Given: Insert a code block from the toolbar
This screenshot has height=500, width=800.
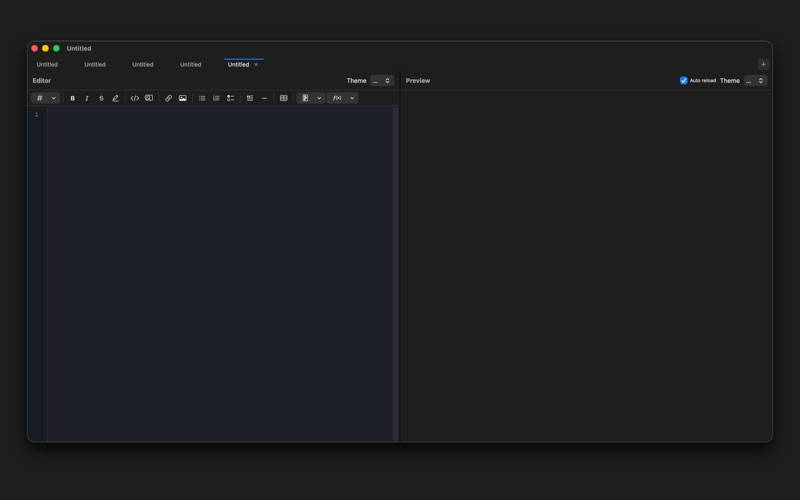Looking at the screenshot, I should (x=149, y=98).
